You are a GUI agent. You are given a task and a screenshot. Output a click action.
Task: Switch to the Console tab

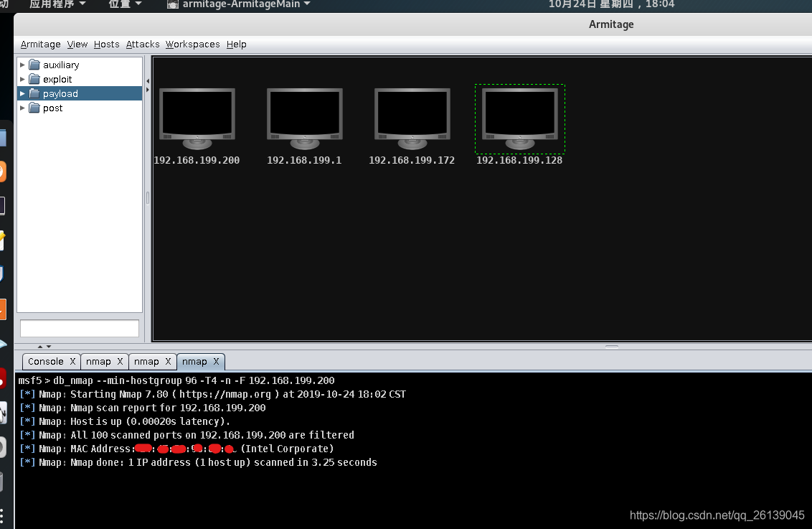pyautogui.click(x=46, y=362)
